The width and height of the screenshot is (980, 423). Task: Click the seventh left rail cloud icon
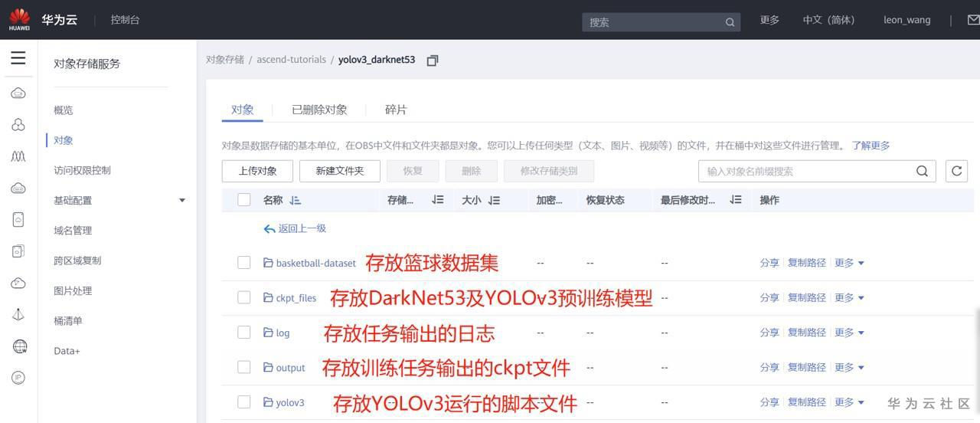coord(18,284)
